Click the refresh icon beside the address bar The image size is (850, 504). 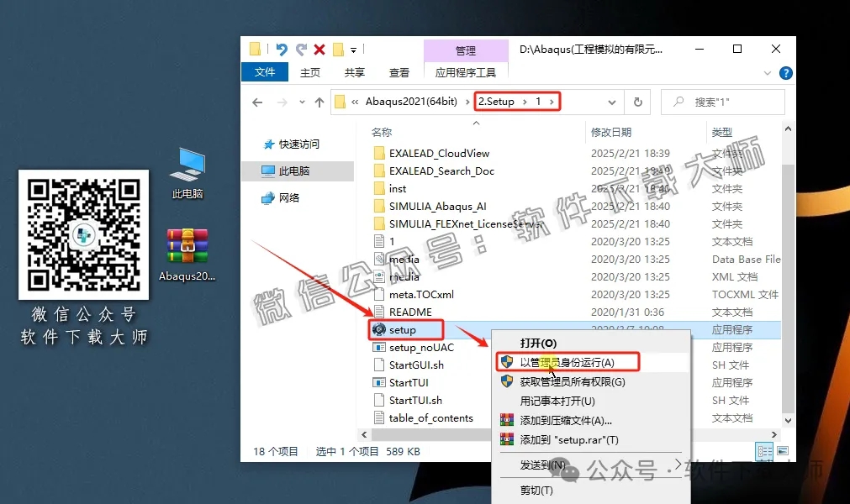637,101
